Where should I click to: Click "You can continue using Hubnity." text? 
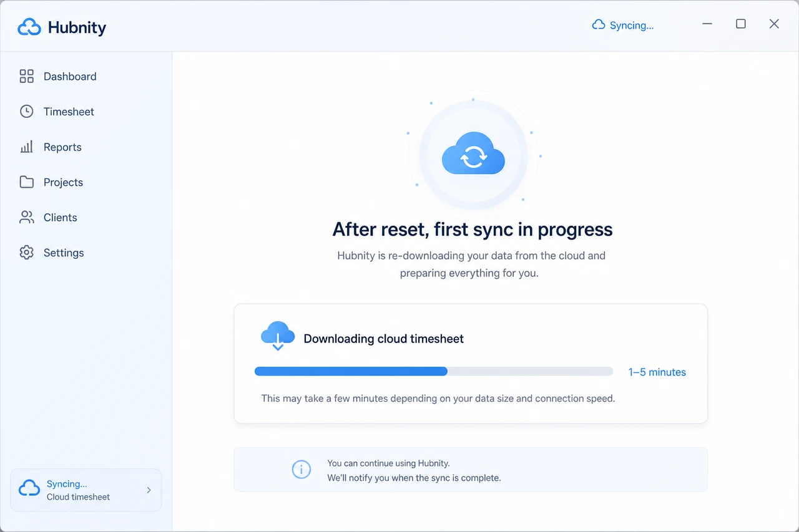pyautogui.click(x=388, y=463)
